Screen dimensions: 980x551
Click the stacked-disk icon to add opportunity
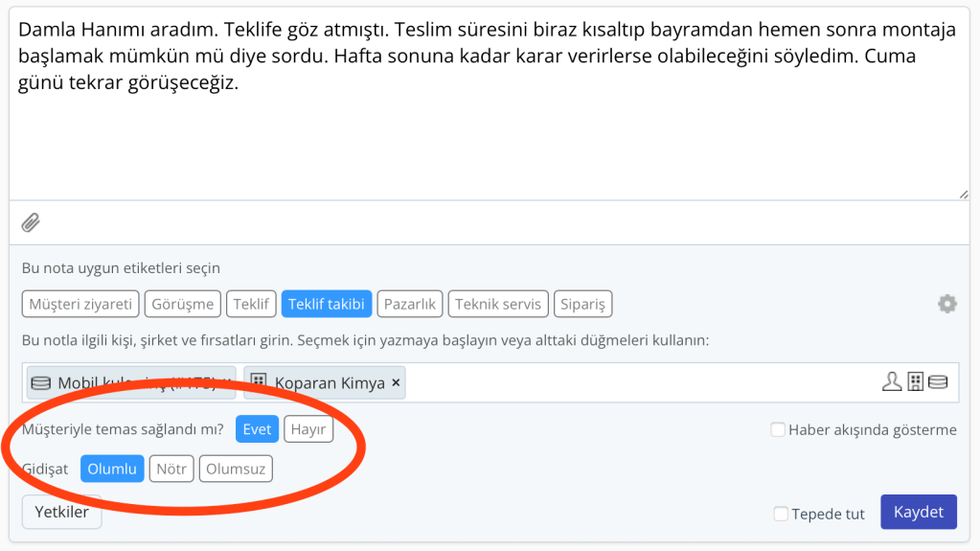click(x=938, y=382)
